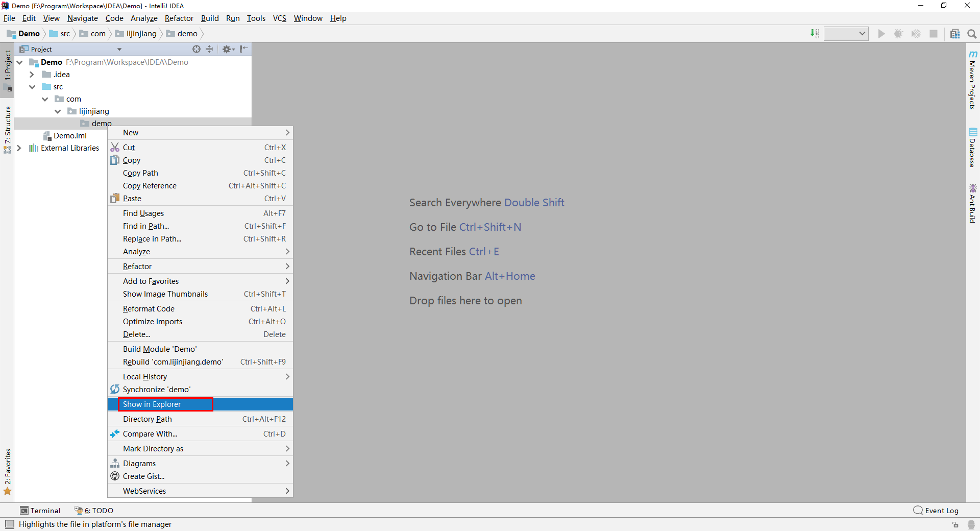The height and width of the screenshot is (531, 980).
Task: Expand the External Libraries node
Action: pyautogui.click(x=19, y=148)
